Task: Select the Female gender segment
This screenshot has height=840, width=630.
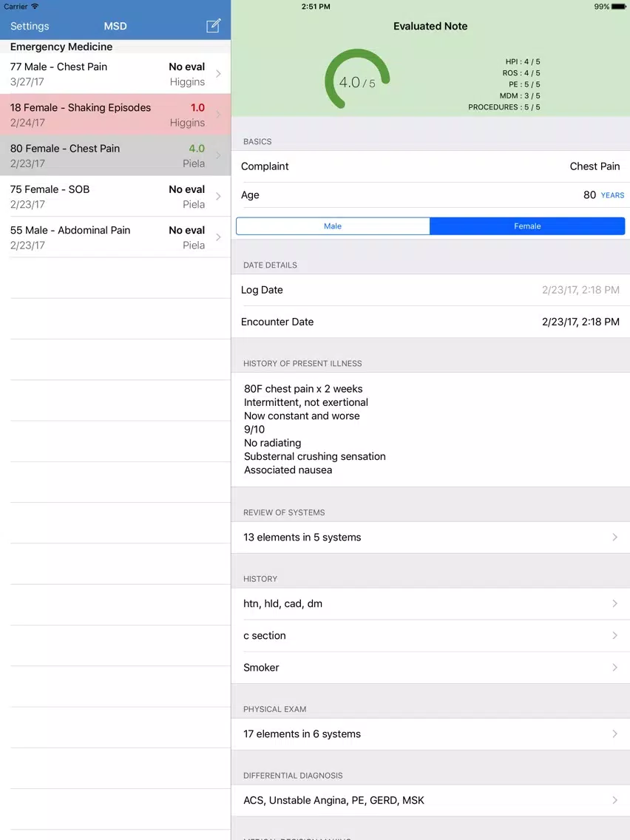Action: [527, 226]
